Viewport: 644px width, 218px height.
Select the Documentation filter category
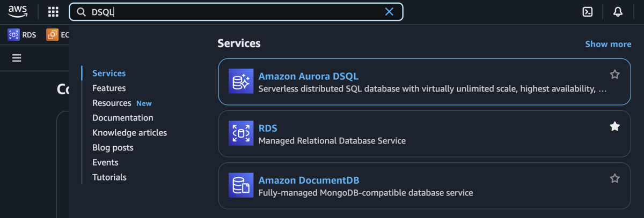(123, 118)
